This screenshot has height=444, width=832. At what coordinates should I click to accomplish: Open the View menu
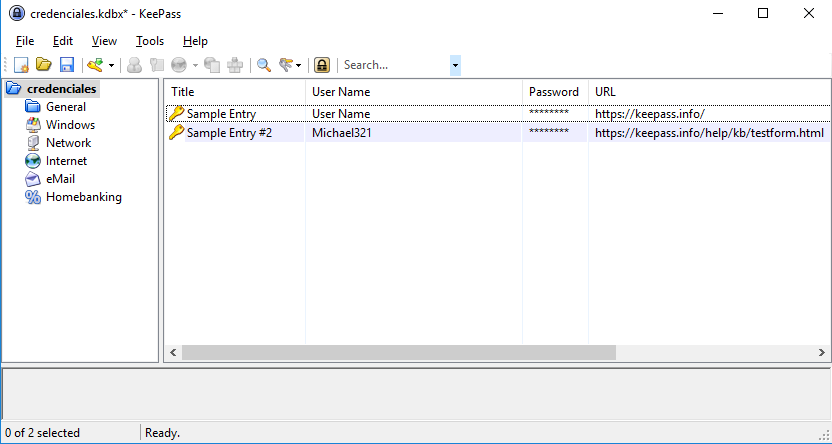click(104, 41)
